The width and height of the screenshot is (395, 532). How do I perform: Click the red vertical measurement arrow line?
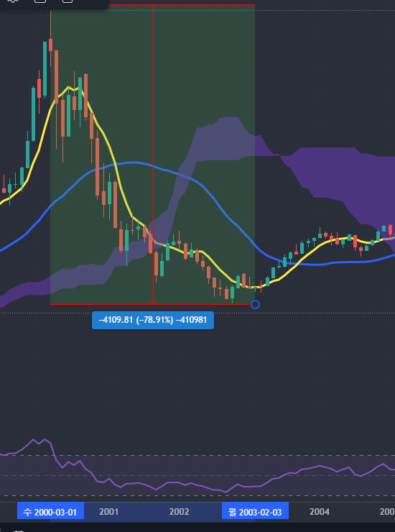(x=153, y=155)
